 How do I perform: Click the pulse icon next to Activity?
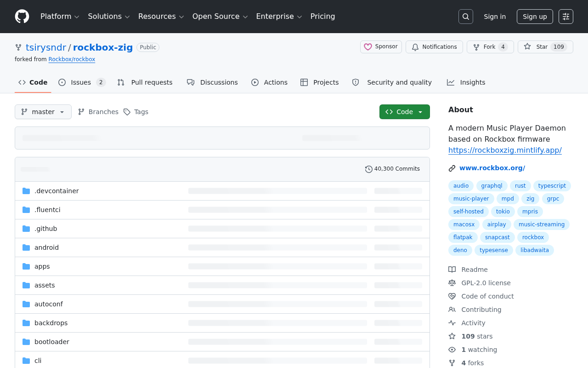[452, 323]
